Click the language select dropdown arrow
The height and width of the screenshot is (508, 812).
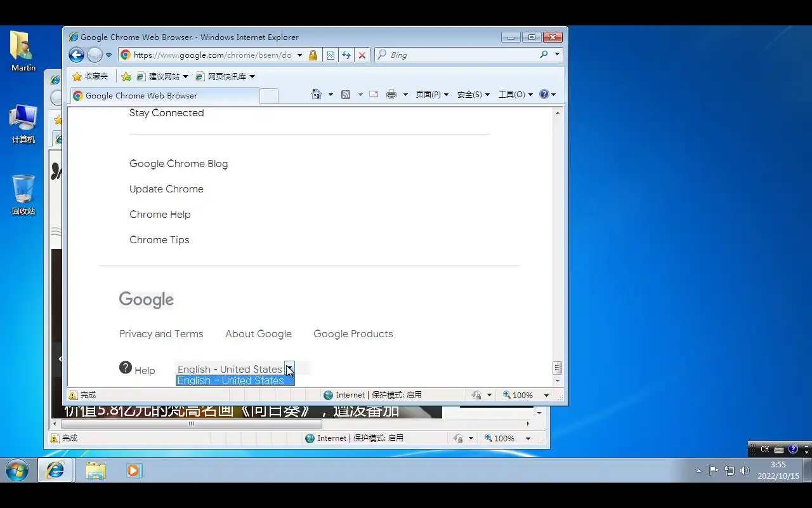click(x=289, y=368)
